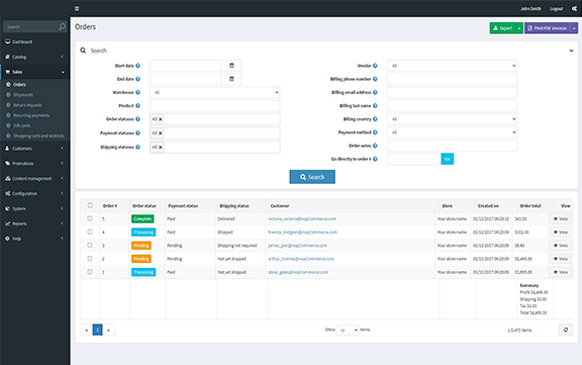Click the help icon next to Vendor
Viewport: 582px width, 365px height.
point(375,66)
